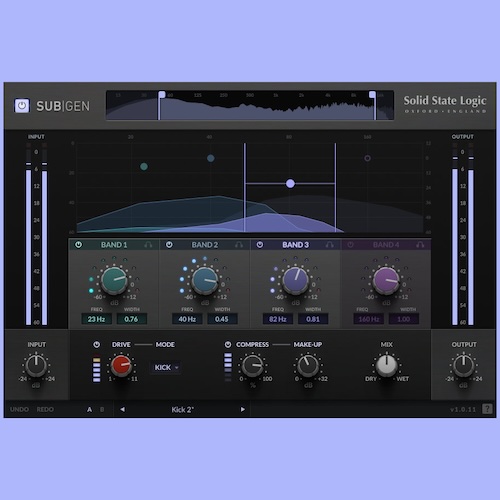The width and height of the screenshot is (500, 500).
Task: Click the SubGen plugin power bypass icon
Action: [22, 106]
